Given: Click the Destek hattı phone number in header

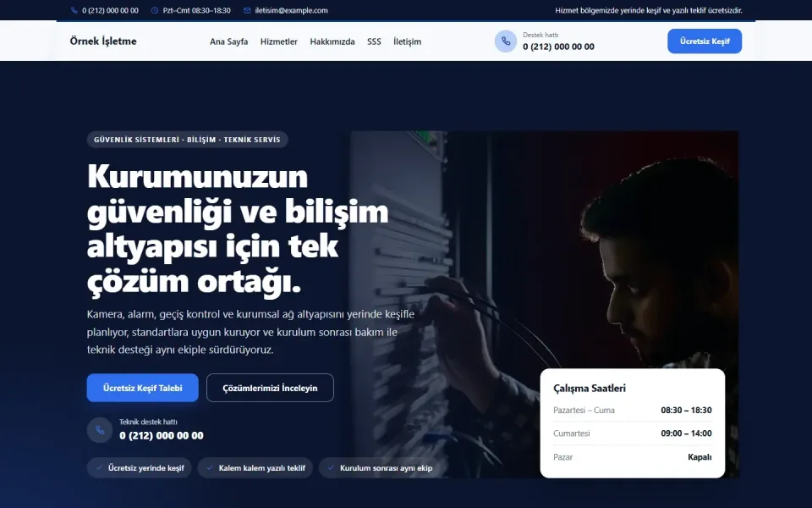Looking at the screenshot, I should click(558, 47).
